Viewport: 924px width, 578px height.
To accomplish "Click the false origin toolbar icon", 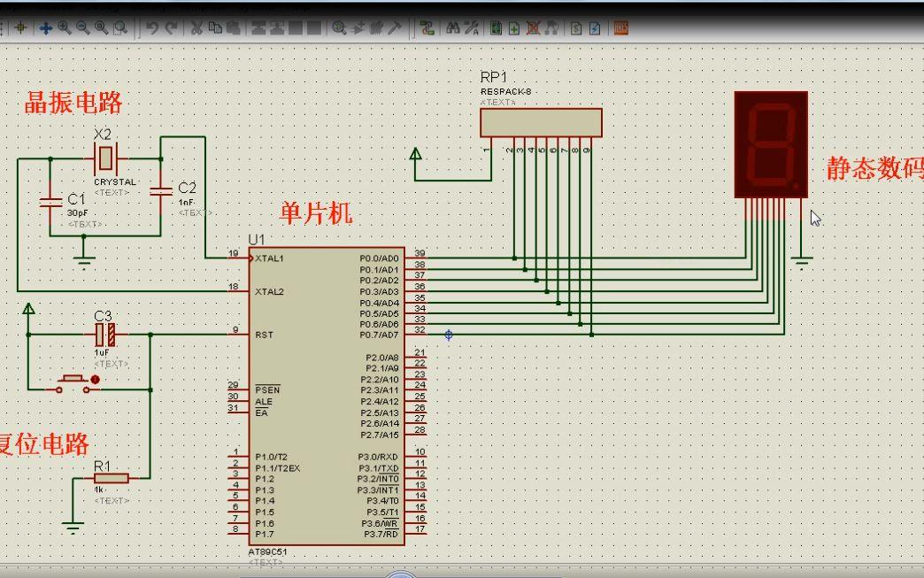I will tap(21, 27).
